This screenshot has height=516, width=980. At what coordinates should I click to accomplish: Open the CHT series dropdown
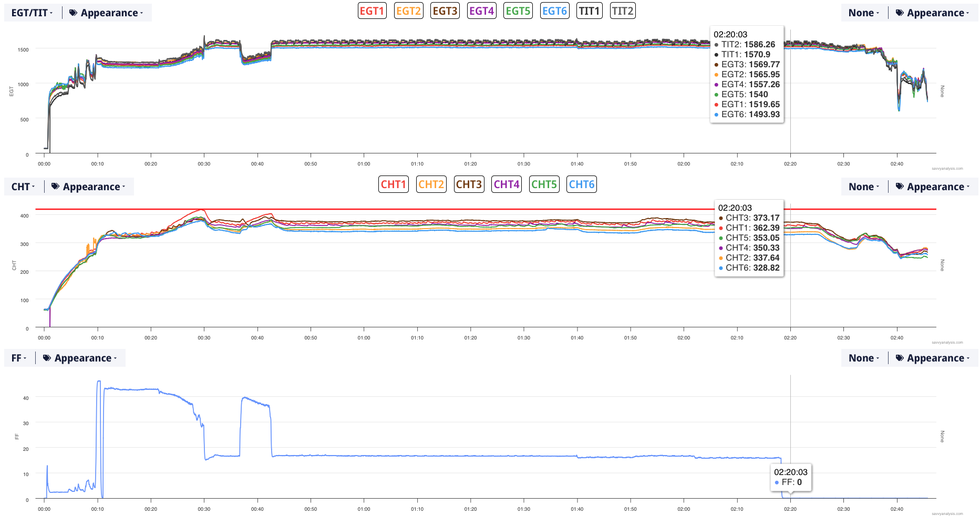click(23, 187)
